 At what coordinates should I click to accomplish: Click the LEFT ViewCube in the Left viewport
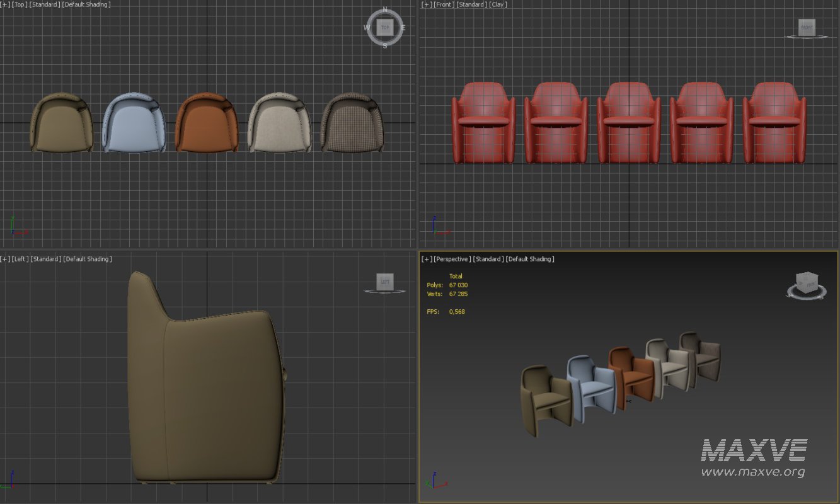click(x=385, y=282)
